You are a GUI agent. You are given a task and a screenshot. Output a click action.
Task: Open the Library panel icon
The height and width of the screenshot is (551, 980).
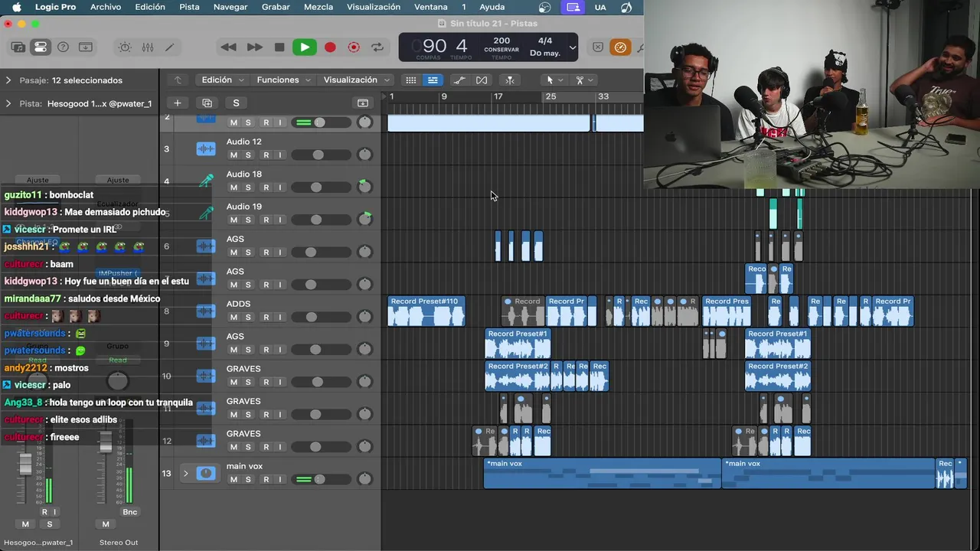18,47
